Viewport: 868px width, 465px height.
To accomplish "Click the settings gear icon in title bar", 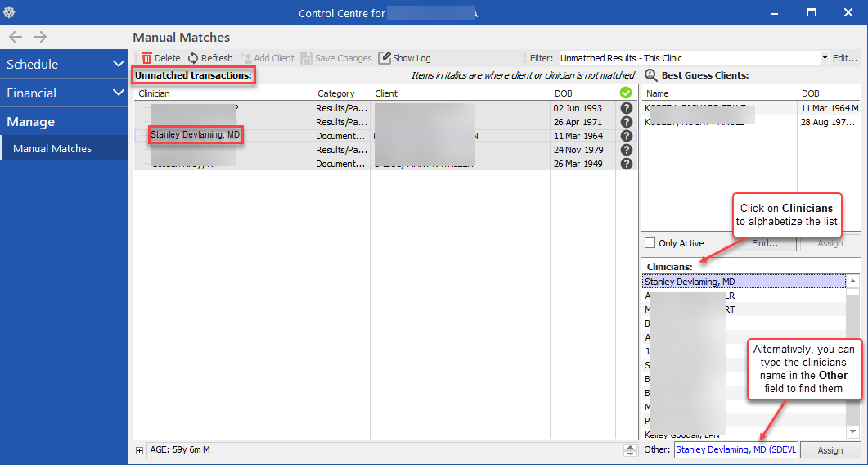I will click(x=10, y=13).
